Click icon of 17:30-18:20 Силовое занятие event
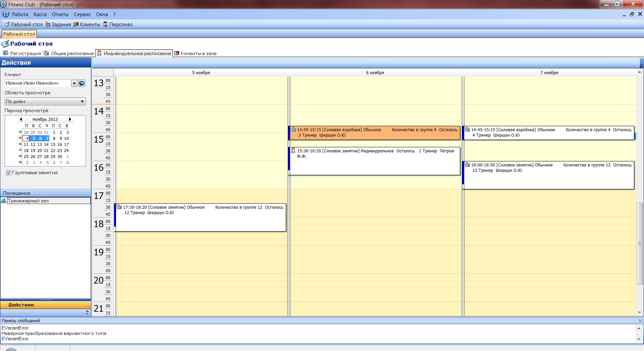644x351 pixels. [x=119, y=207]
